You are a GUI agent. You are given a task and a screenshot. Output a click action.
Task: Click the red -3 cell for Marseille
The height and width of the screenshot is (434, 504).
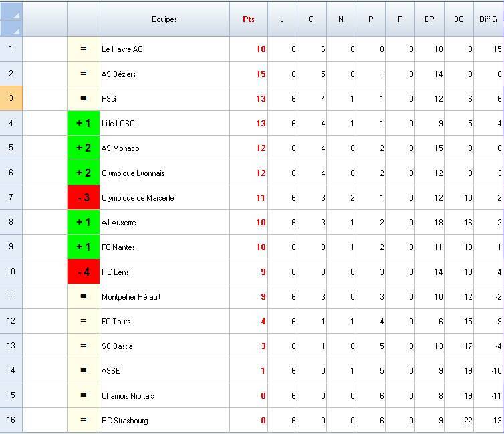(x=84, y=197)
